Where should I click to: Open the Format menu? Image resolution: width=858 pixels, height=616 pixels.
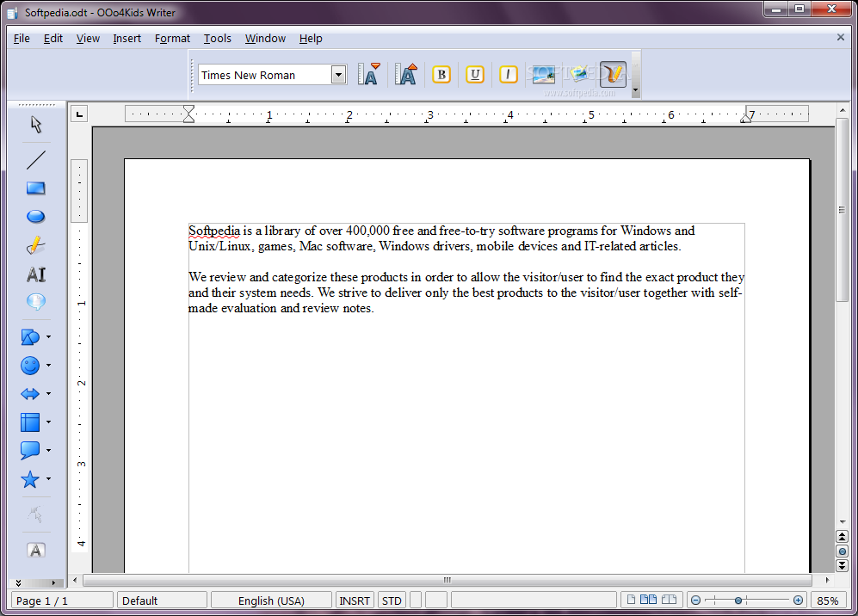(172, 39)
